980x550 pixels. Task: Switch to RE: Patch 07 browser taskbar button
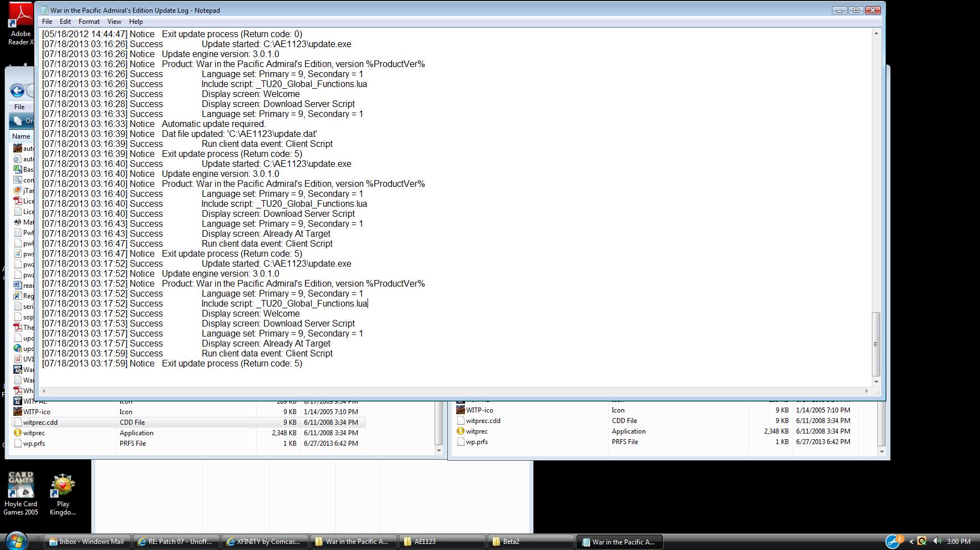176,542
